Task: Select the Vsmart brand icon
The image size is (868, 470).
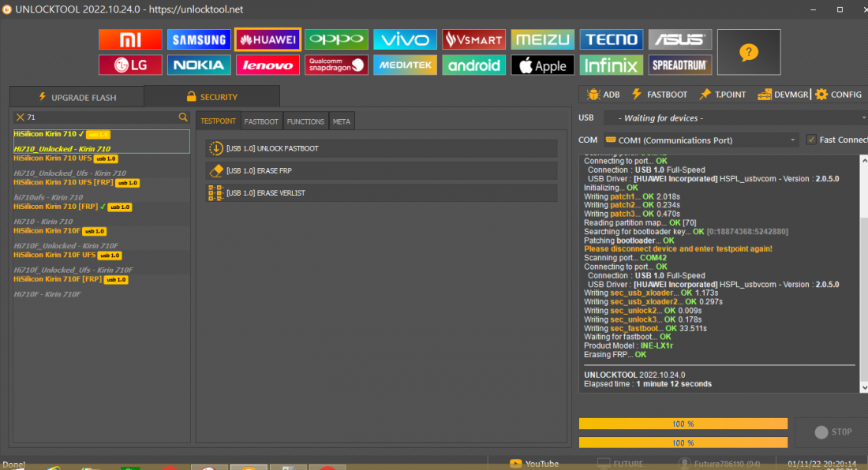Action: tap(474, 39)
